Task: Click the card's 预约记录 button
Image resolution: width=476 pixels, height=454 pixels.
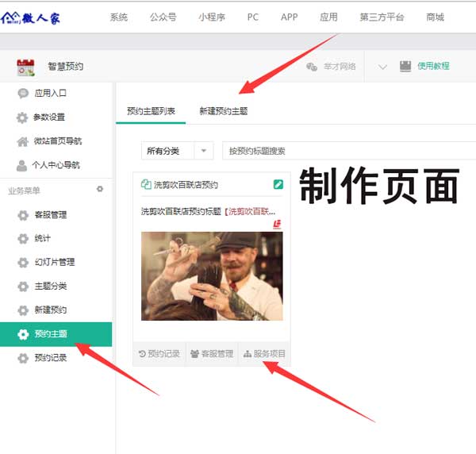Action: click(x=159, y=354)
